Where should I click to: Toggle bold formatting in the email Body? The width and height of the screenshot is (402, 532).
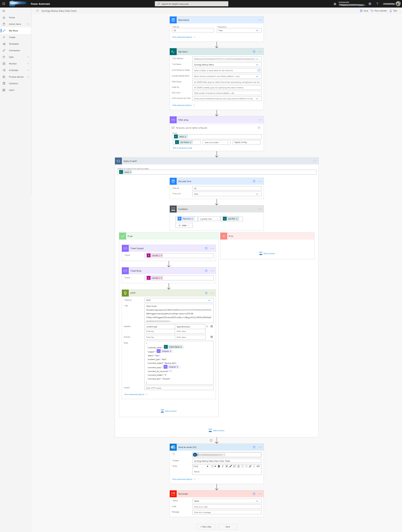pos(219,466)
